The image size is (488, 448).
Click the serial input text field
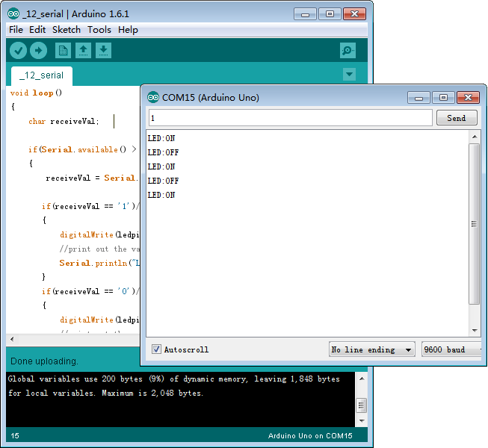click(291, 118)
